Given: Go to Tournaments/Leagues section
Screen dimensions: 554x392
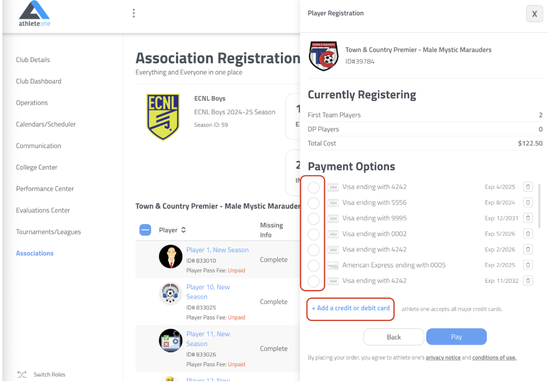Looking at the screenshot, I should pyautogui.click(x=48, y=232).
